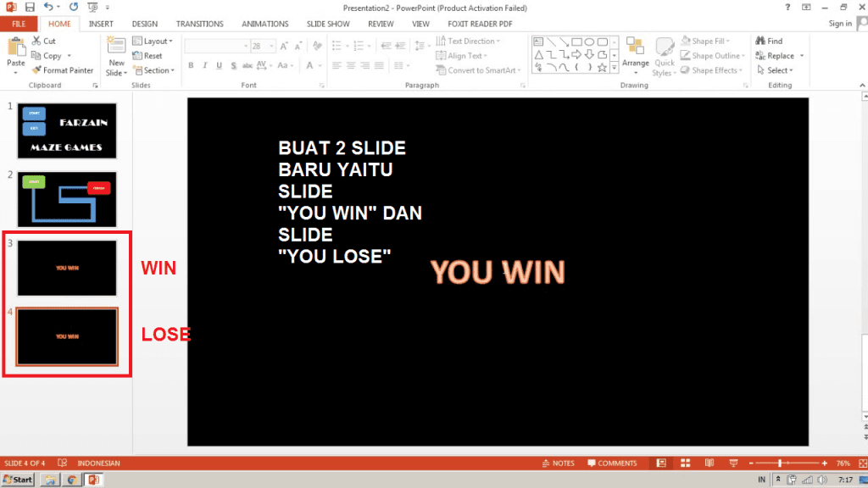Image resolution: width=868 pixels, height=488 pixels.
Task: Click the zoom in plus button
Action: 824,463
